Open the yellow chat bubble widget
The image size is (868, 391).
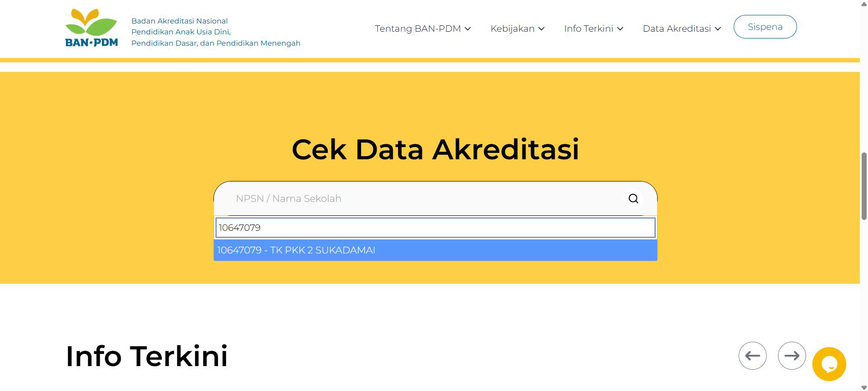click(x=829, y=364)
